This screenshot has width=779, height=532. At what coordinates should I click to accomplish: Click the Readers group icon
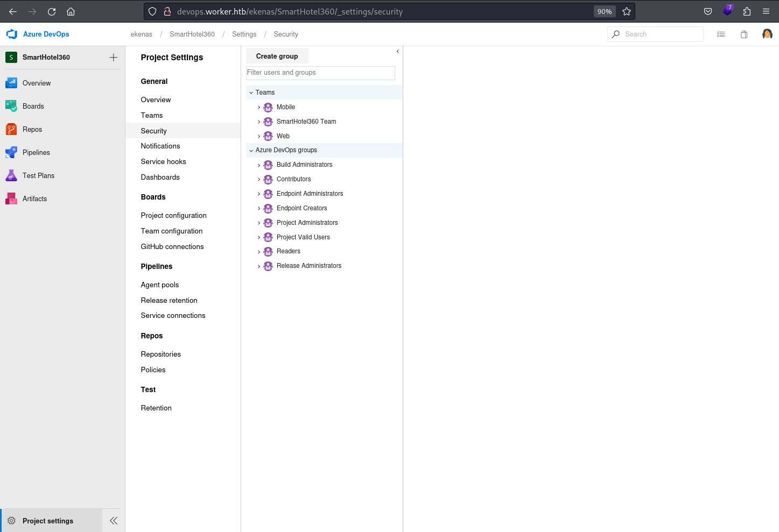268,251
